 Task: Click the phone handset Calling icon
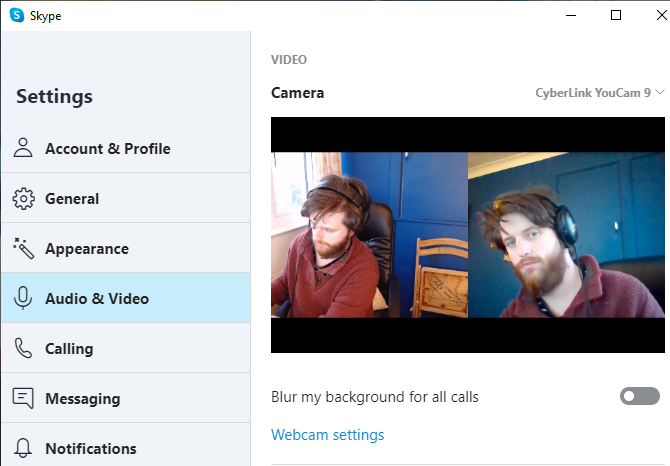[x=23, y=348]
